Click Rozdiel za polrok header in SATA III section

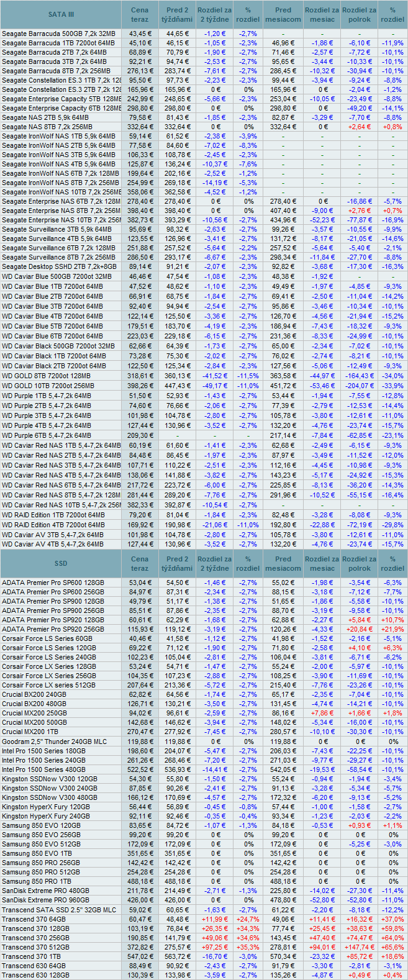pyautogui.click(x=359, y=14)
